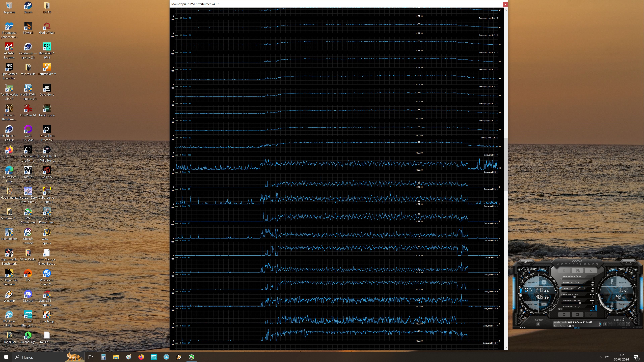This screenshot has height=362, width=644.
Task: Open Afterburner settings gear button
Action: 564,315
